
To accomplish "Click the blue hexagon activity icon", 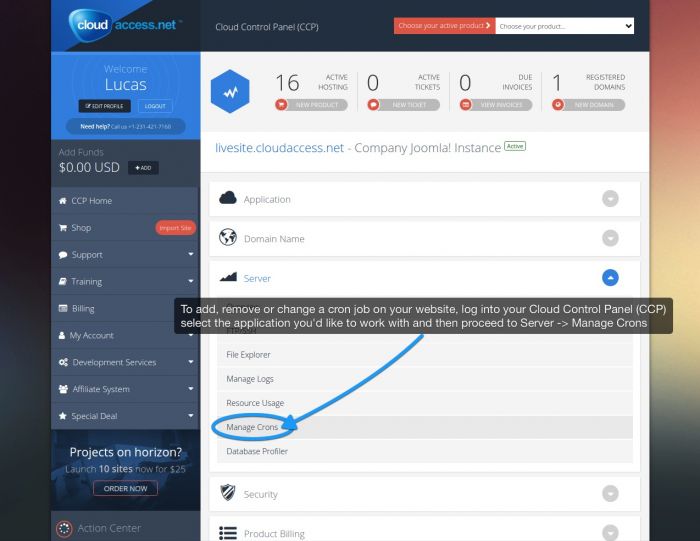I will coord(230,92).
